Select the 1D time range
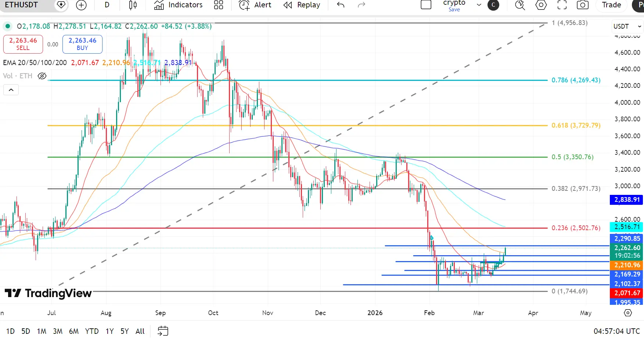The image size is (644, 339). coord(10,331)
